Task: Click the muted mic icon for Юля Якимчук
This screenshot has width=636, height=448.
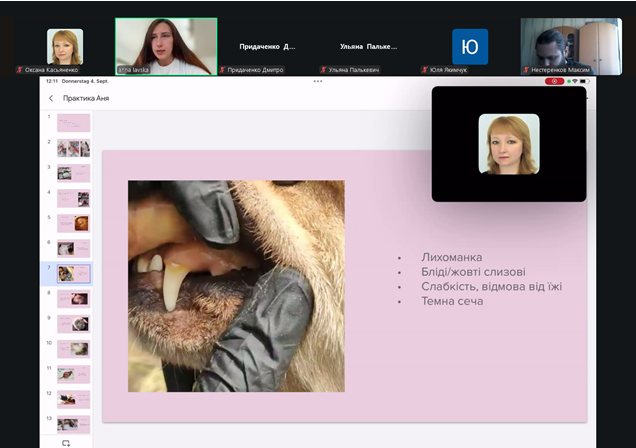Action: tap(425, 70)
